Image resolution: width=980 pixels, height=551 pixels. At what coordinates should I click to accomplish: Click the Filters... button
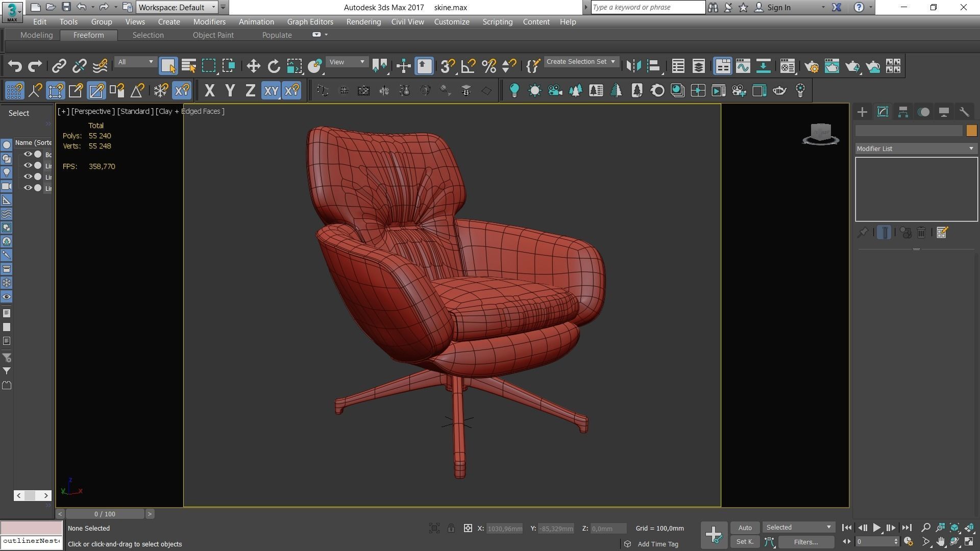pos(806,542)
